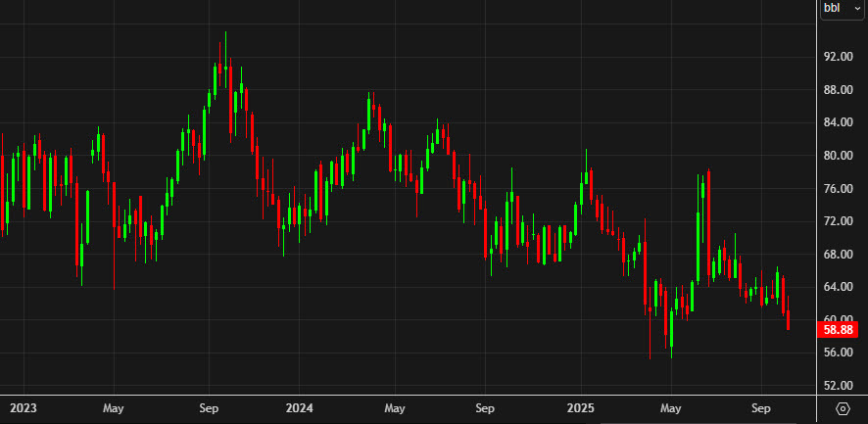
Task: Click the 68.00 price axis label
Action: click(x=838, y=255)
